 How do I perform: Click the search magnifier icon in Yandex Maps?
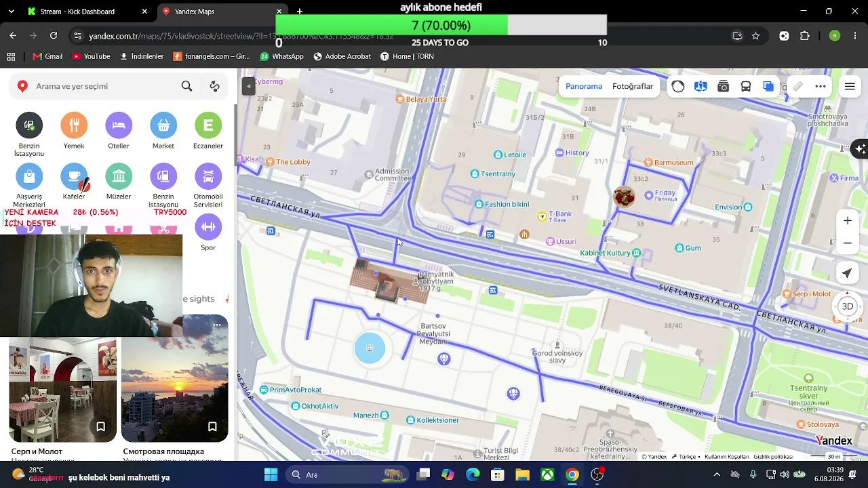186,86
